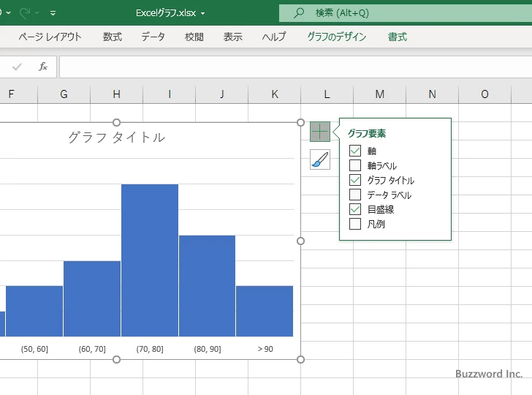Open the グラフのデザイン tab
This screenshot has height=395, width=532.
[337, 37]
